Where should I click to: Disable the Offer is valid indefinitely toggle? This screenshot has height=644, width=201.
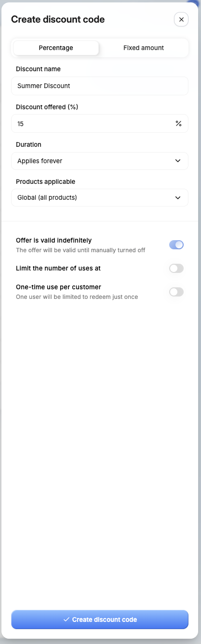pyautogui.click(x=176, y=245)
